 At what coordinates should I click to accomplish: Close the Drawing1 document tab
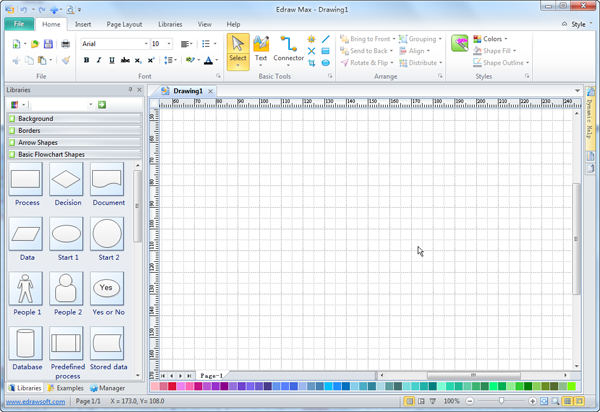click(x=210, y=91)
